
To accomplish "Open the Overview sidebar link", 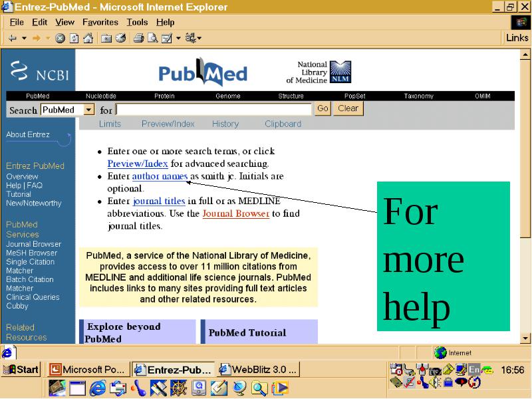I will (22, 176).
